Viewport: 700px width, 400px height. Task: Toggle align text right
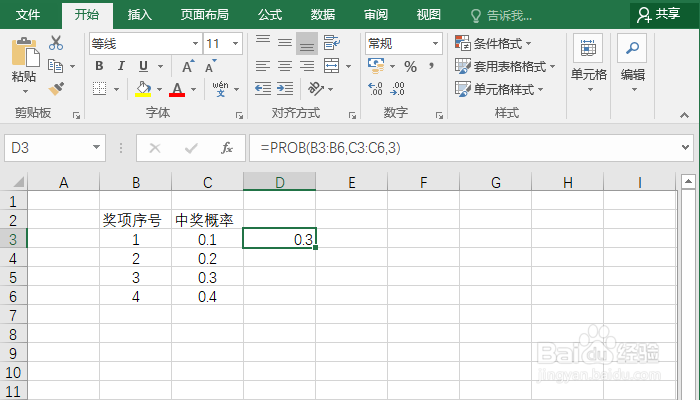[x=307, y=66]
